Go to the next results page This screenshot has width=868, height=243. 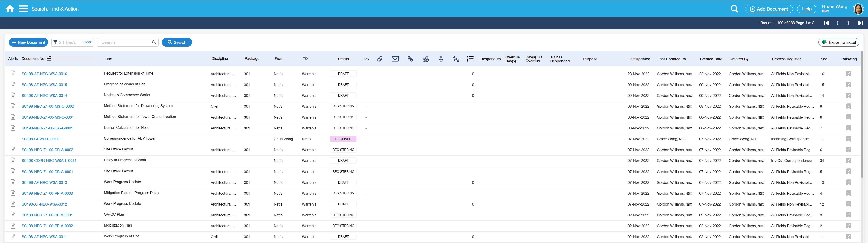click(x=848, y=23)
